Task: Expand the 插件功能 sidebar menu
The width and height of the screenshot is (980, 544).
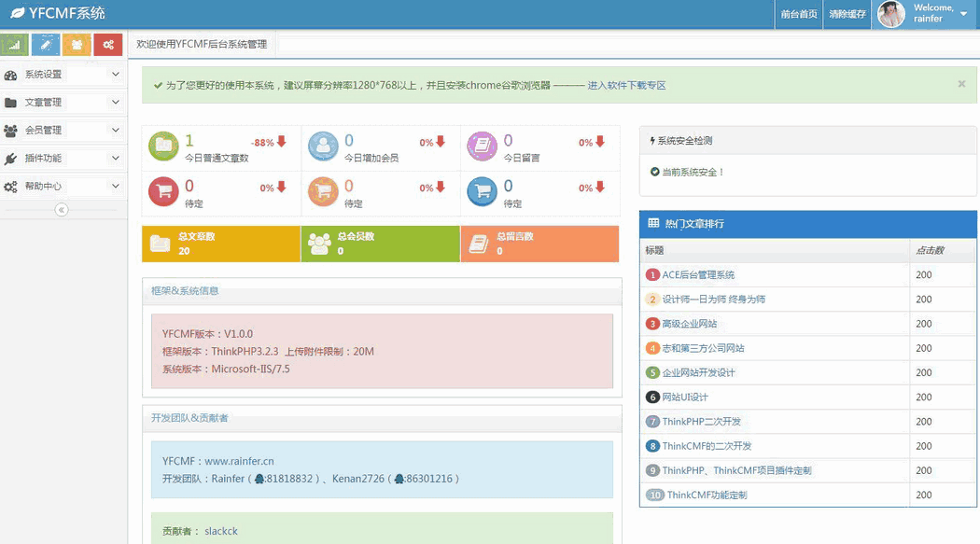Action: pyautogui.click(x=63, y=159)
